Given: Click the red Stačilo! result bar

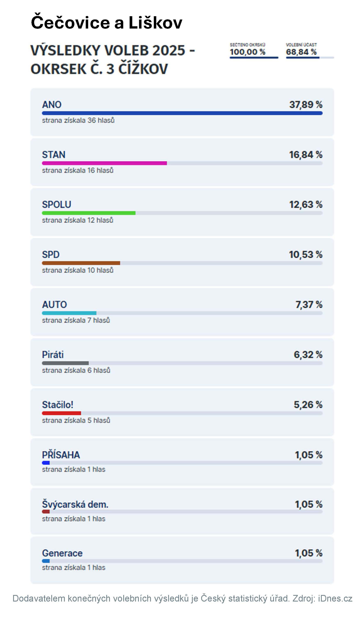Looking at the screenshot, I should [x=62, y=413].
